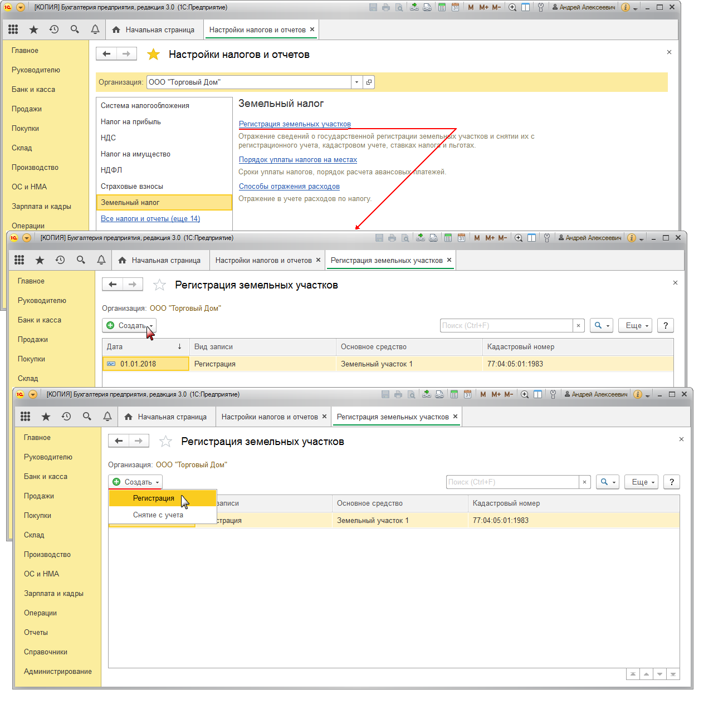This screenshot has height=719, width=728.
Task: Expand Еще menu in middle window
Action: [x=636, y=325]
